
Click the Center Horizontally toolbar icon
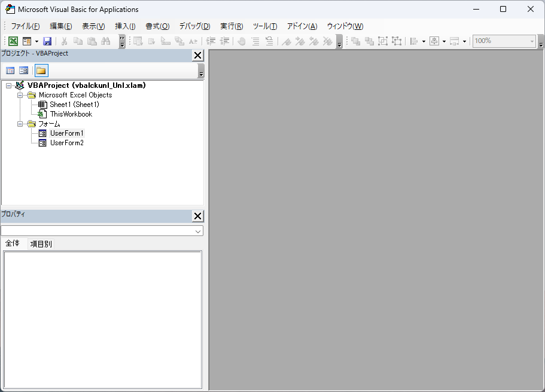coord(434,41)
